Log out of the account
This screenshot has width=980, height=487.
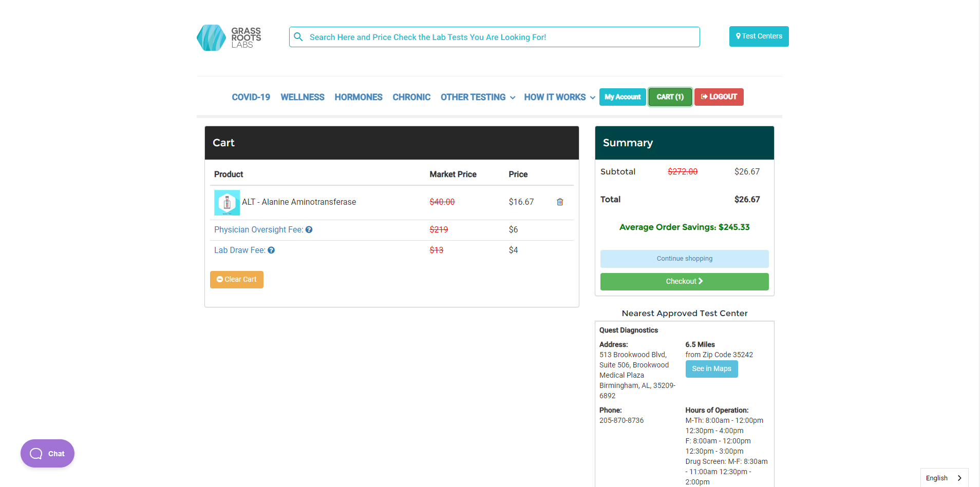(x=719, y=97)
